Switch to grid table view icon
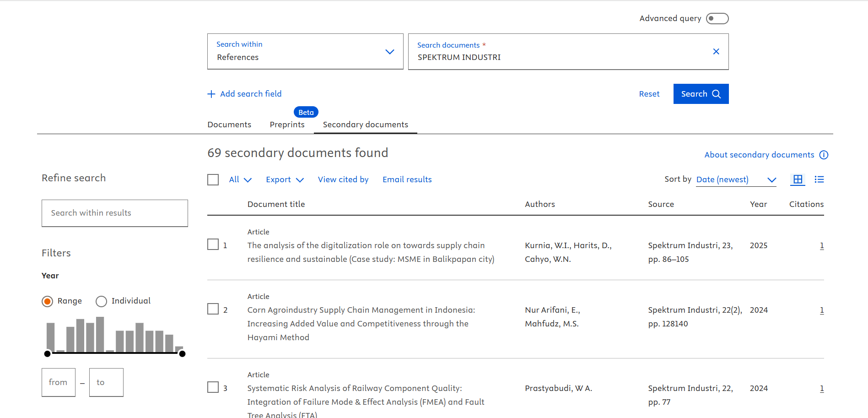 pyautogui.click(x=798, y=179)
